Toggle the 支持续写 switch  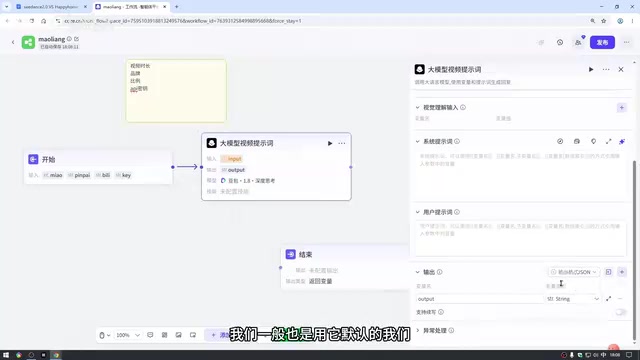620,312
